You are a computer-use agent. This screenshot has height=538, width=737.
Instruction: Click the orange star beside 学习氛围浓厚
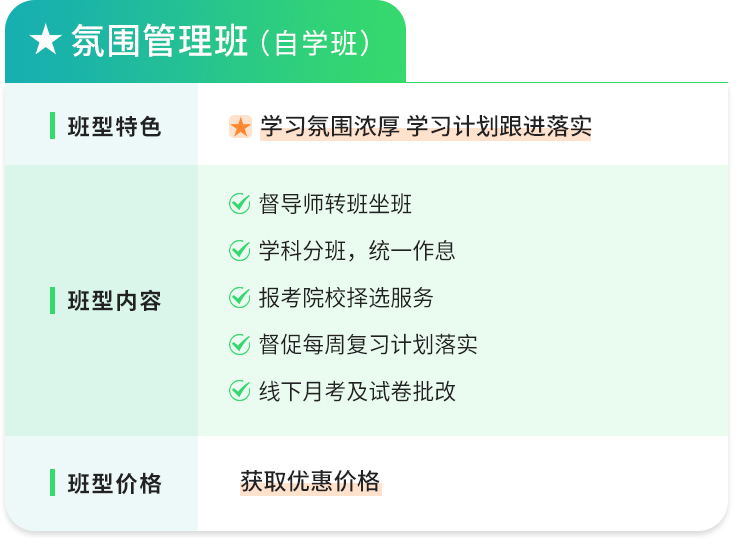coord(241,127)
